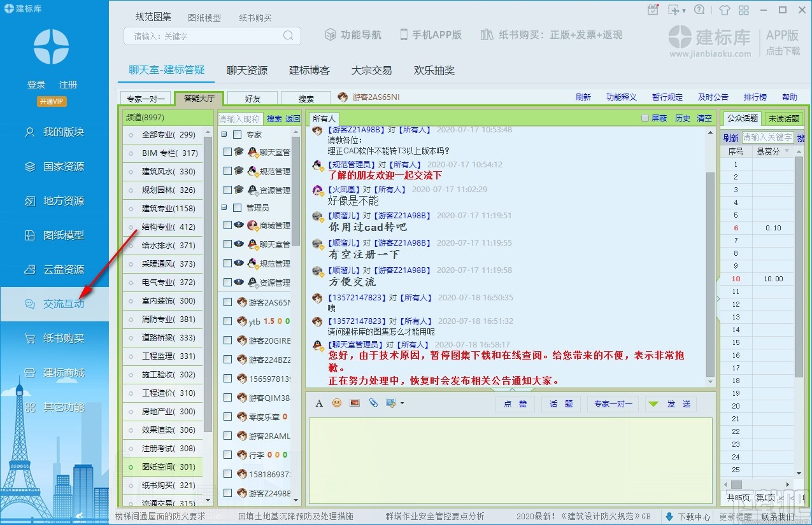Screen dimensions: 812x525
Task: Click the chat message input area
Action: (x=511, y=460)
